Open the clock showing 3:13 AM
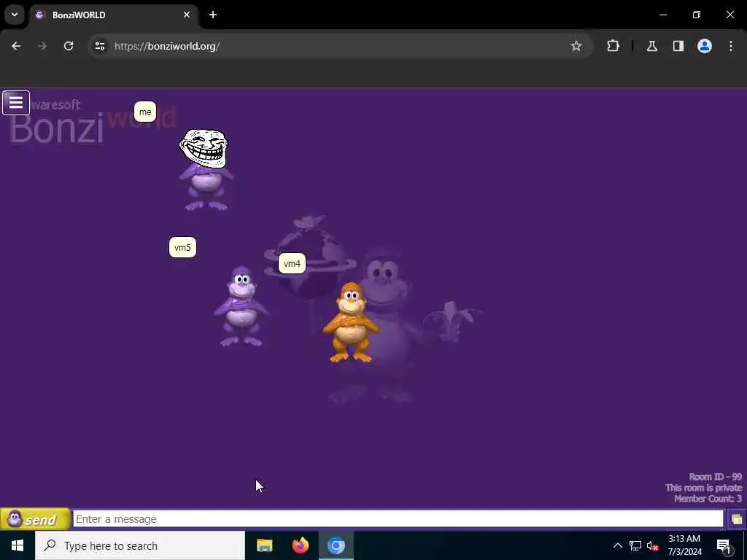 click(x=684, y=545)
